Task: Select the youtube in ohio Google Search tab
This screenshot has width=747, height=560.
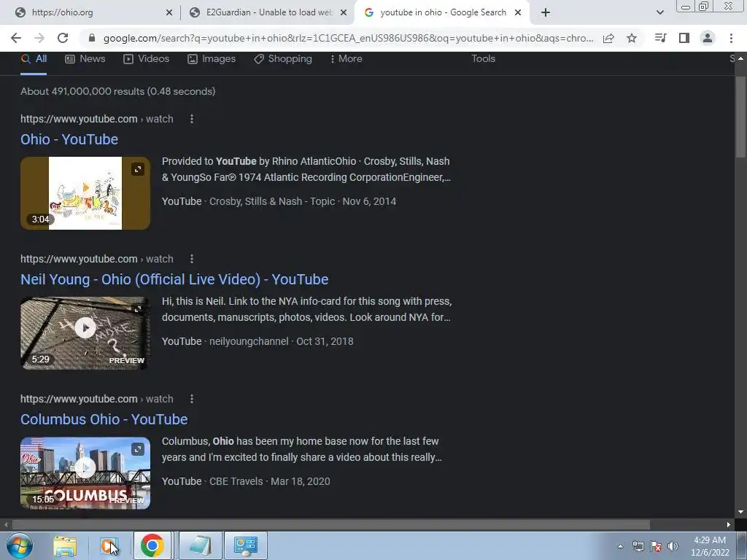Action: 441,13
